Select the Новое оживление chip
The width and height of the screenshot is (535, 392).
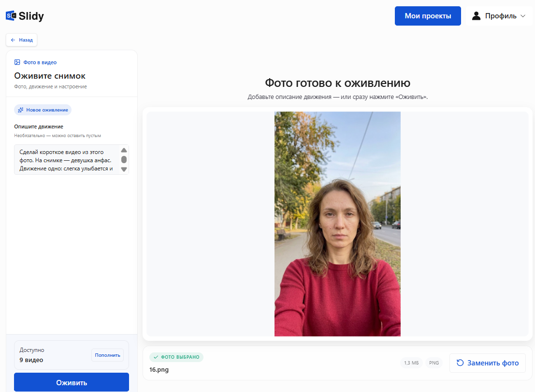coord(43,110)
